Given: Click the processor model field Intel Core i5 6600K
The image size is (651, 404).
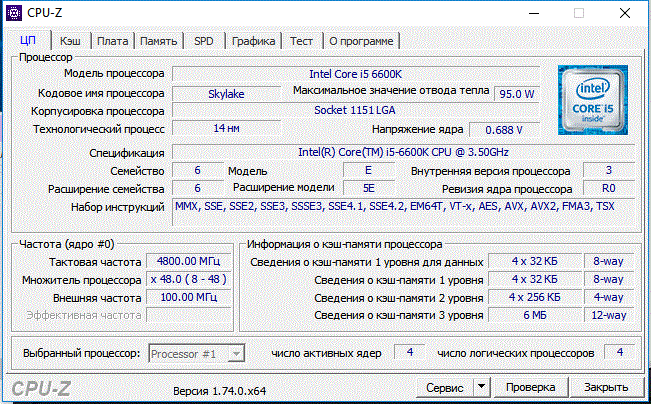Looking at the screenshot, I should click(x=356, y=74).
